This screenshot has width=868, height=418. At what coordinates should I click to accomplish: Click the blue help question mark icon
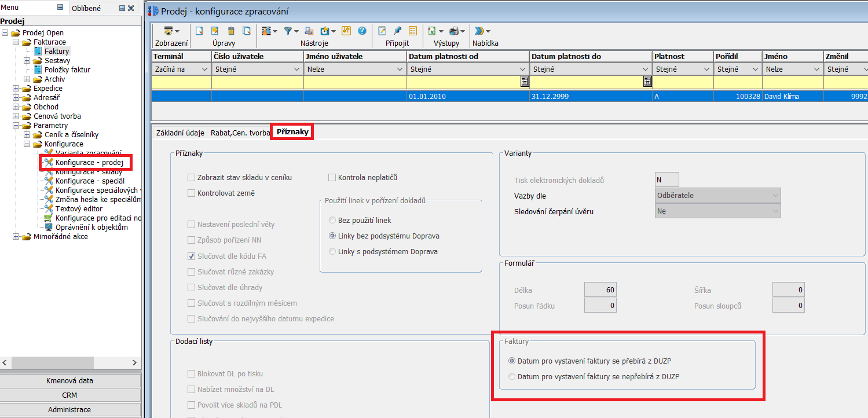click(362, 31)
